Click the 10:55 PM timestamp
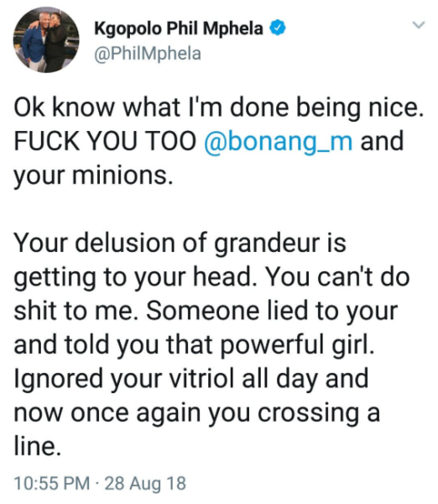 (x=52, y=483)
